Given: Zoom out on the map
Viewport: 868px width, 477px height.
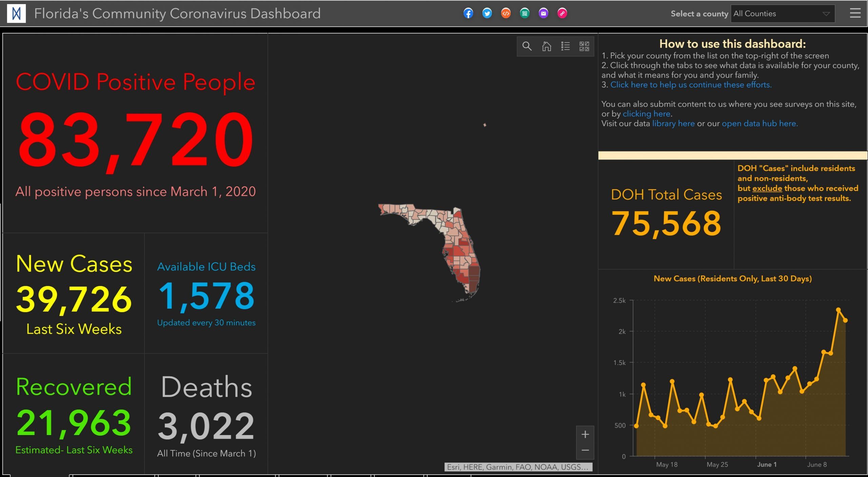Looking at the screenshot, I should pos(585,451).
